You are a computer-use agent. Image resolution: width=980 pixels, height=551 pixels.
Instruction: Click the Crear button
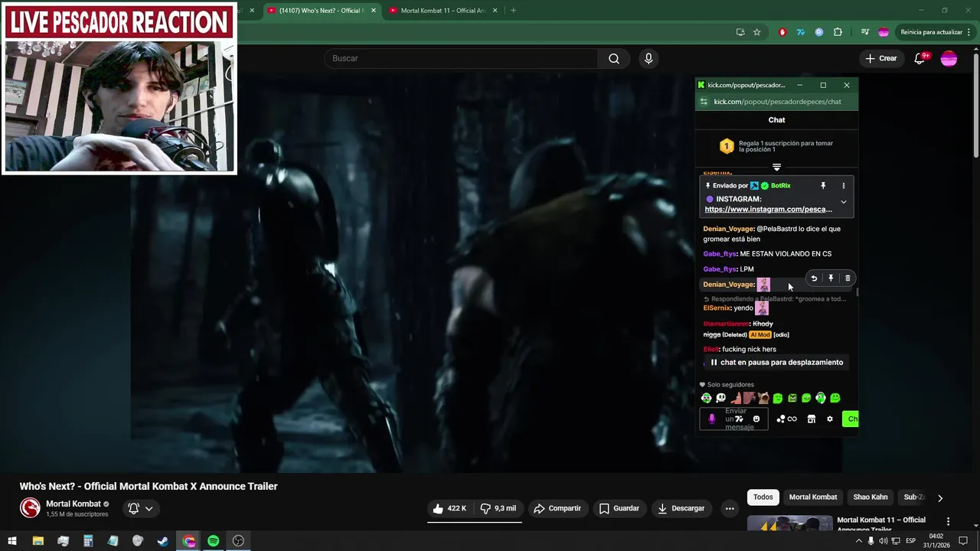(880, 59)
